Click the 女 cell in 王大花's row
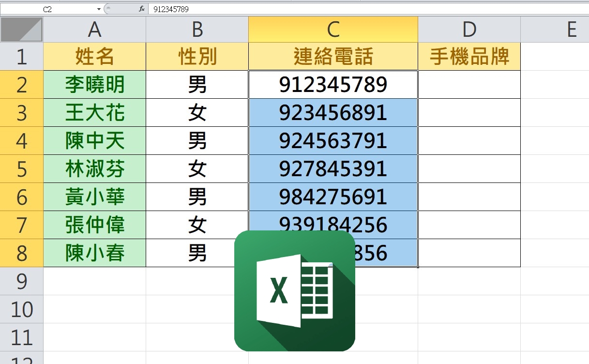 [197, 113]
